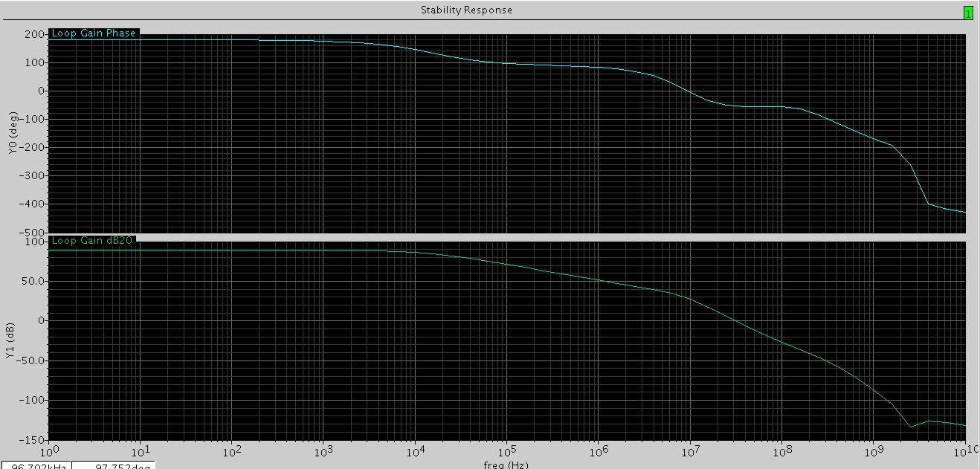The image size is (980, 469).
Task: Click the 10^9 frequency axis tick label
Action: coord(874,450)
